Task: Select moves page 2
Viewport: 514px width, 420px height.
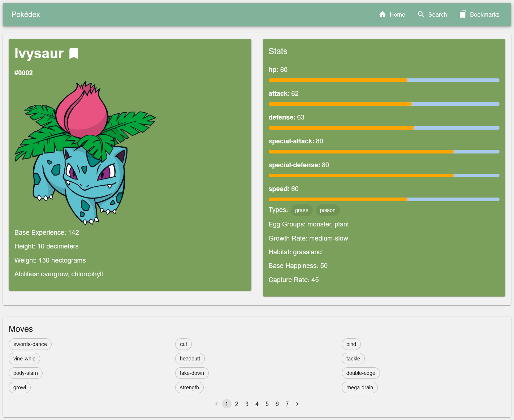Action: (237, 404)
